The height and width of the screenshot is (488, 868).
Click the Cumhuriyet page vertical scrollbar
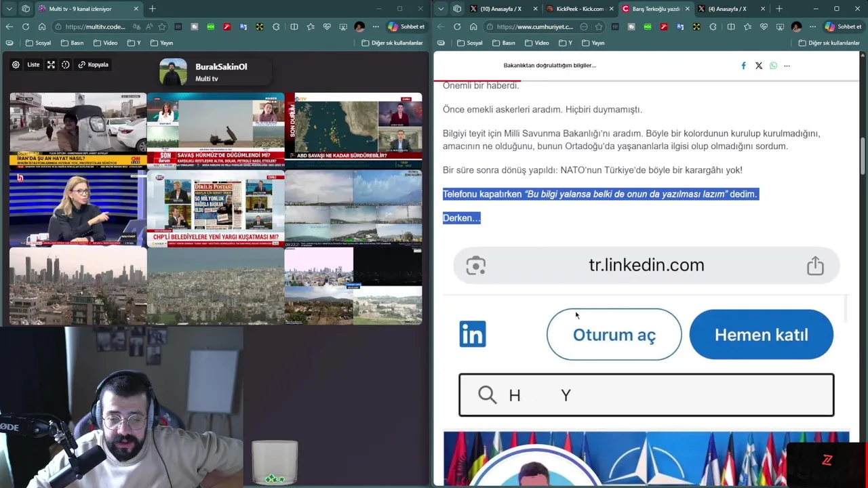pyautogui.click(x=863, y=155)
